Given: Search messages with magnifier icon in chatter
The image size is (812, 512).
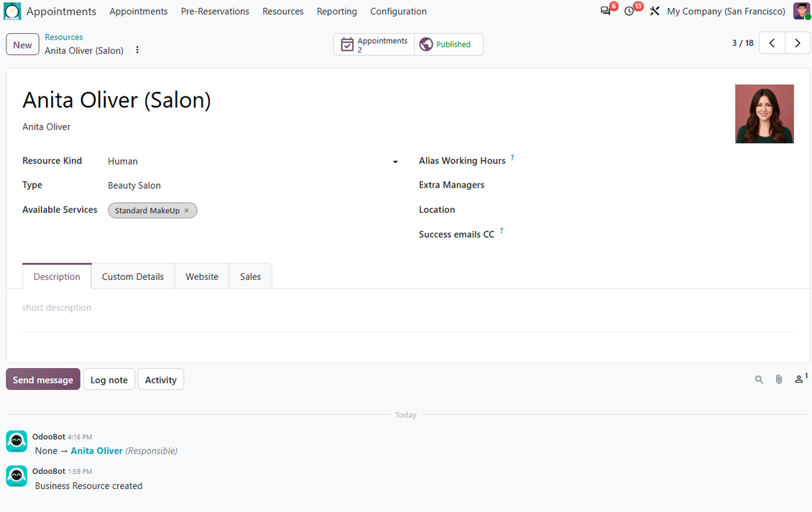Looking at the screenshot, I should (759, 380).
